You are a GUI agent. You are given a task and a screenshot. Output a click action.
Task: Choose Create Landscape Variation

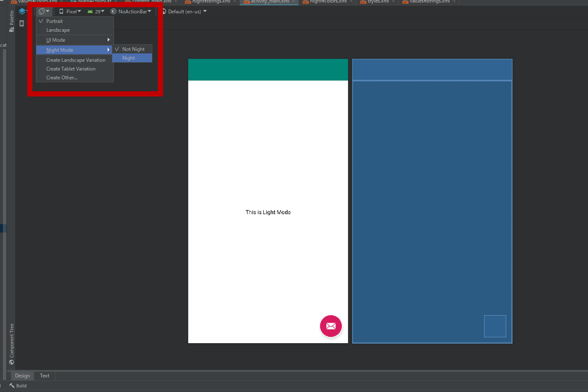coord(76,60)
